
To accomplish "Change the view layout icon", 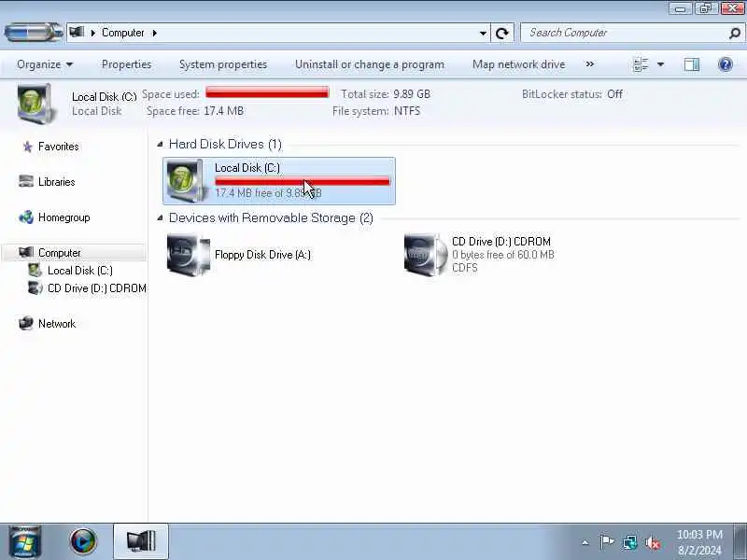I will coord(641,64).
